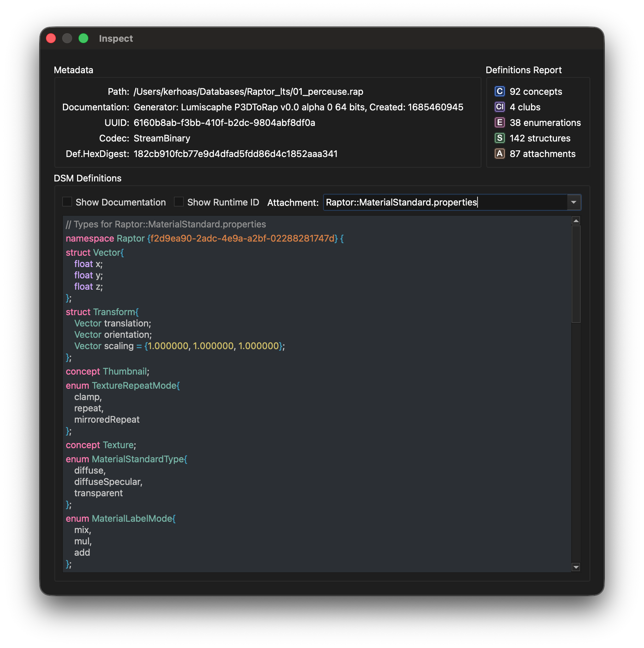Click the file path value text

pyautogui.click(x=248, y=92)
